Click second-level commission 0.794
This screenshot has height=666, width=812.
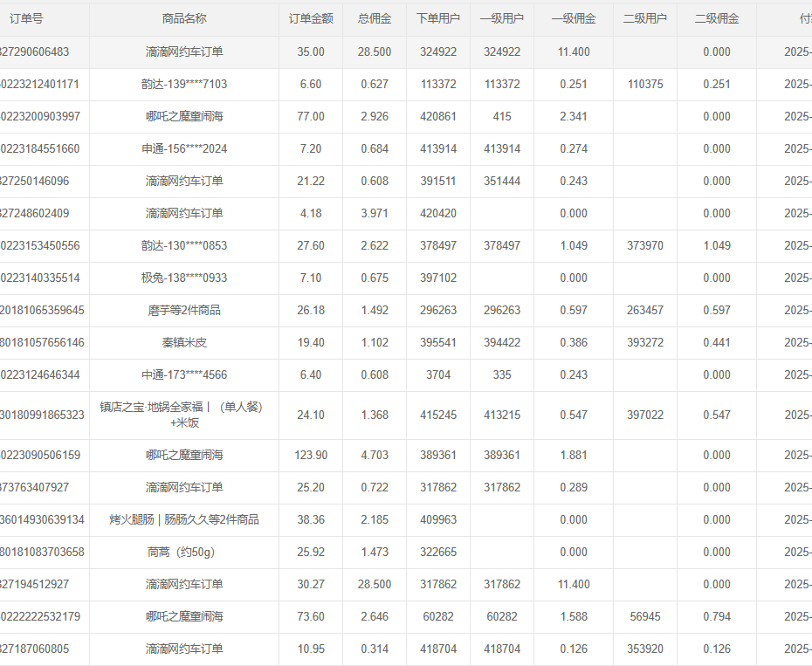pyautogui.click(x=717, y=617)
